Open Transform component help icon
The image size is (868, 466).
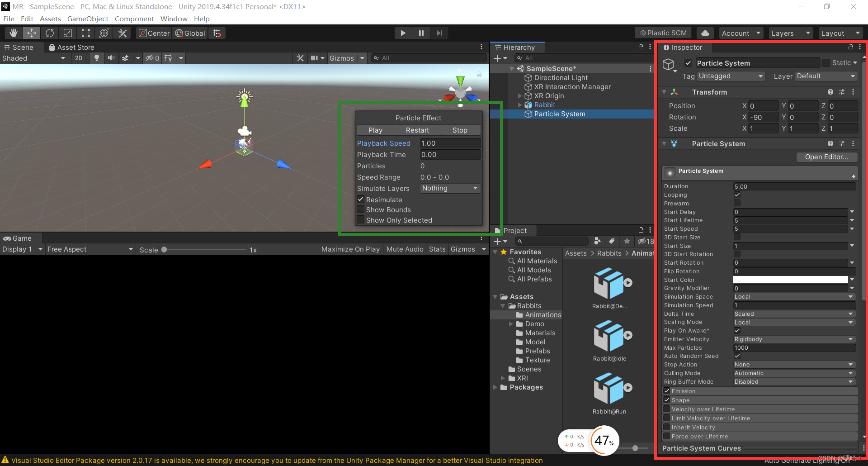click(830, 92)
